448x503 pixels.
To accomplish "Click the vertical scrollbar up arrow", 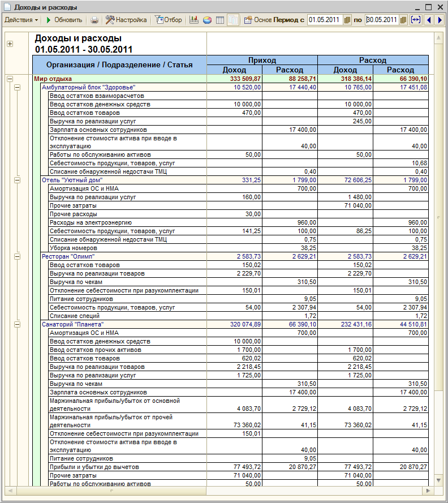I will [438, 38].
